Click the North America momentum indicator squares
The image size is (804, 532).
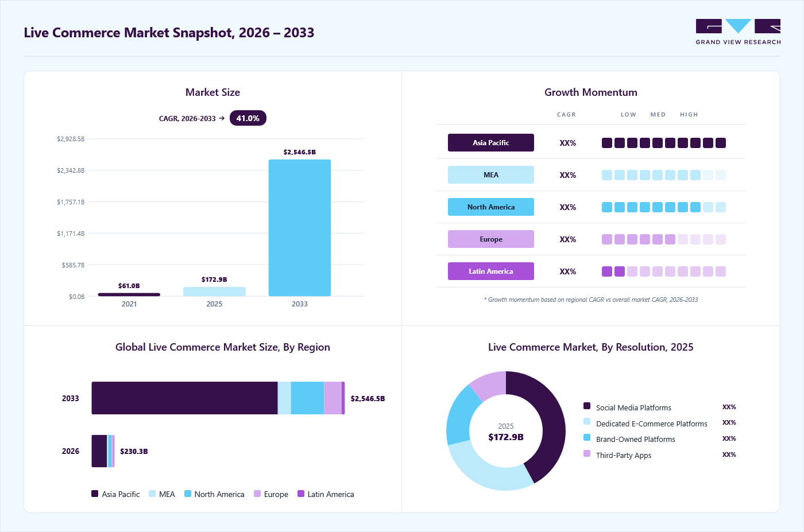click(664, 207)
